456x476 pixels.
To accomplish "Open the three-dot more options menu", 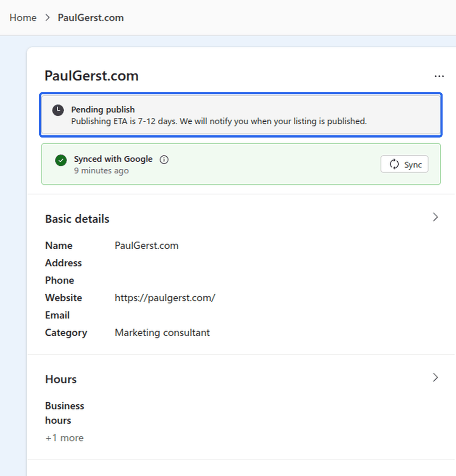I will [x=439, y=76].
